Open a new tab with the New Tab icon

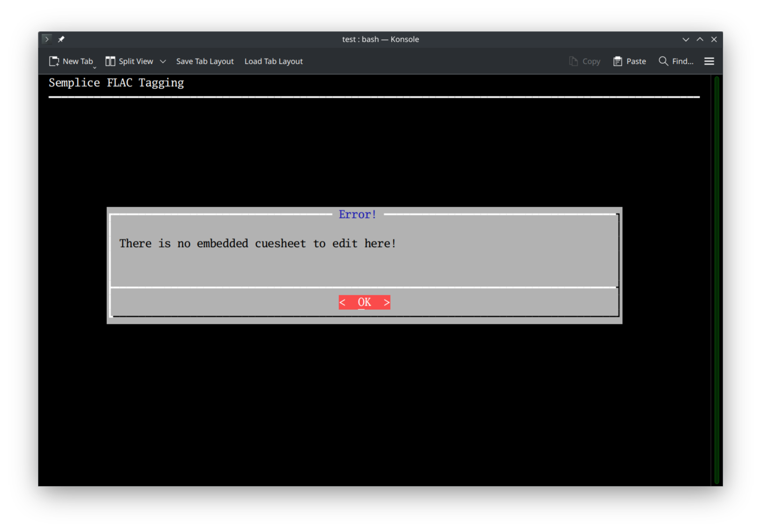pyautogui.click(x=53, y=61)
